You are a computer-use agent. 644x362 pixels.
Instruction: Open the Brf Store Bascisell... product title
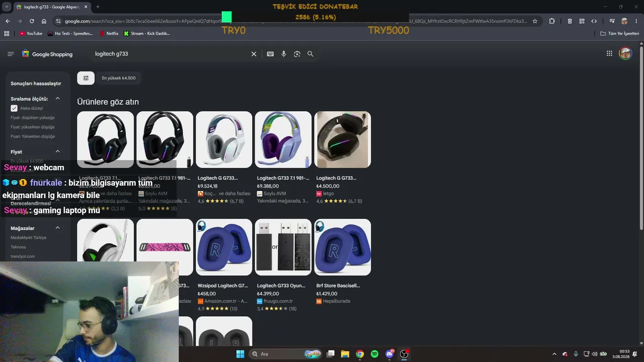(x=338, y=286)
